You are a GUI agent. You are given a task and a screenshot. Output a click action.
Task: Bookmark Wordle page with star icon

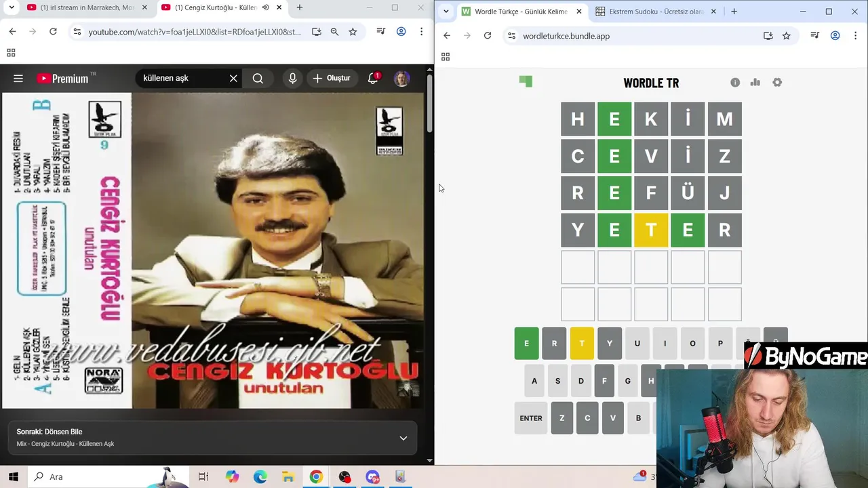coord(787,36)
